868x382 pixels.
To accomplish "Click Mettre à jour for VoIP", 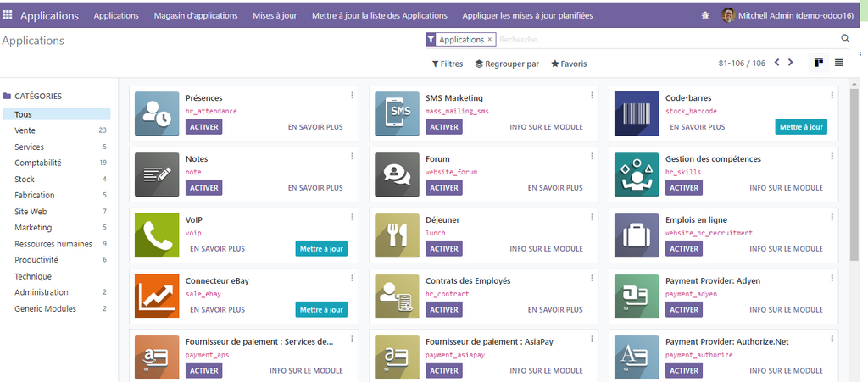I will coord(321,249).
